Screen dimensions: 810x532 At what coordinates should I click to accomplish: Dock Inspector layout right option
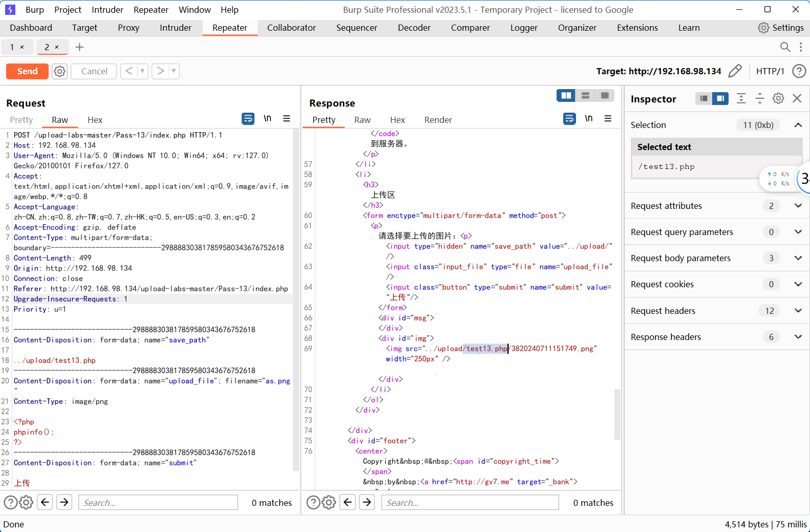[x=720, y=98]
